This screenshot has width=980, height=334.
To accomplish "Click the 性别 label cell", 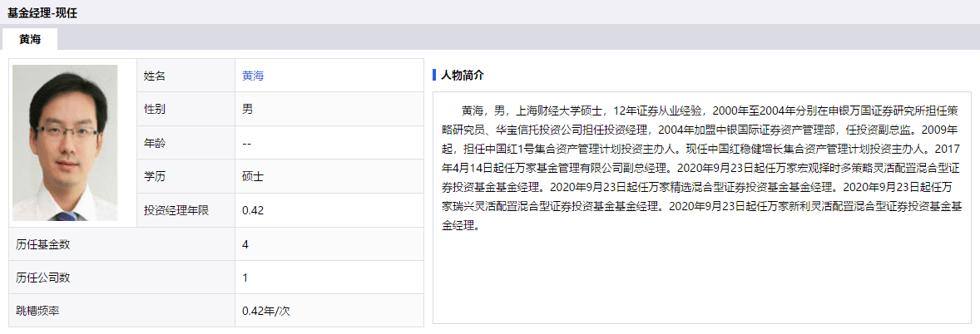I will 186,109.
